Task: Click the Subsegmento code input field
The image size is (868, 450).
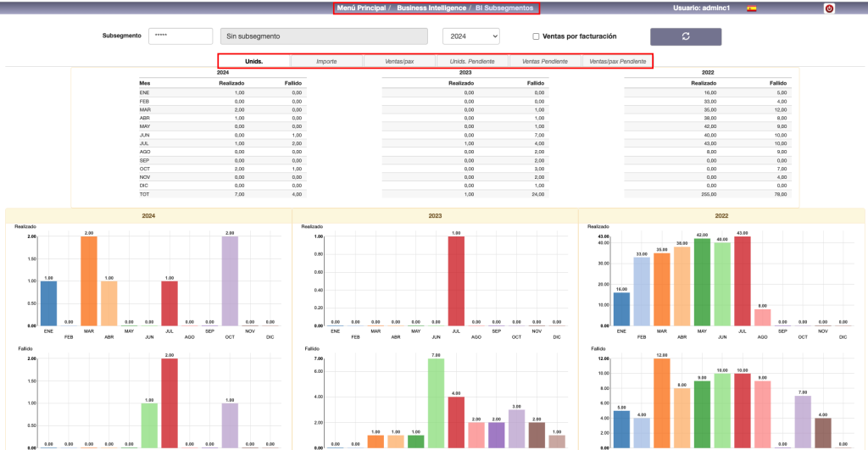Action: (x=180, y=36)
